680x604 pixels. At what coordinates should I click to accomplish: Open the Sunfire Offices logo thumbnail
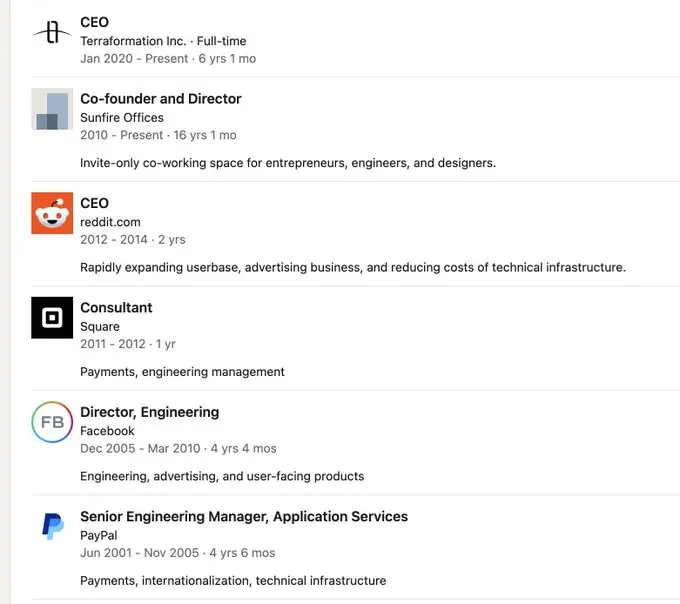(x=52, y=109)
